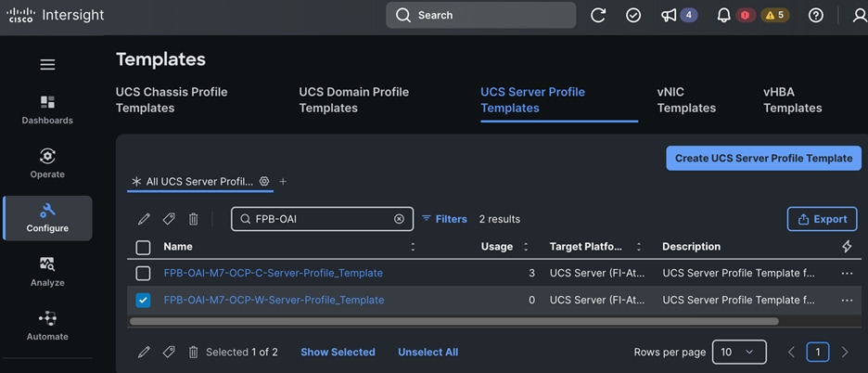Click the top toolbar tag icon
This screenshot has width=868, height=373.
169,219
